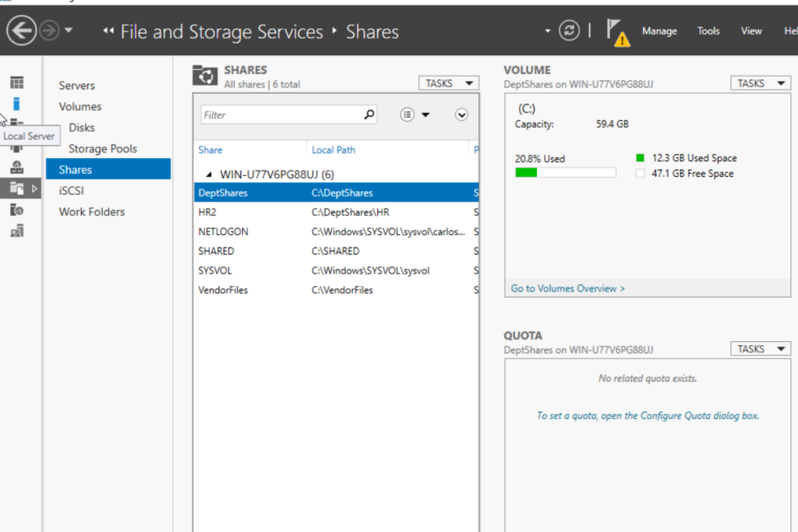Open the SHARES tile TASKS dropdown
Image resolution: width=798 pixels, height=532 pixels.
448,83
